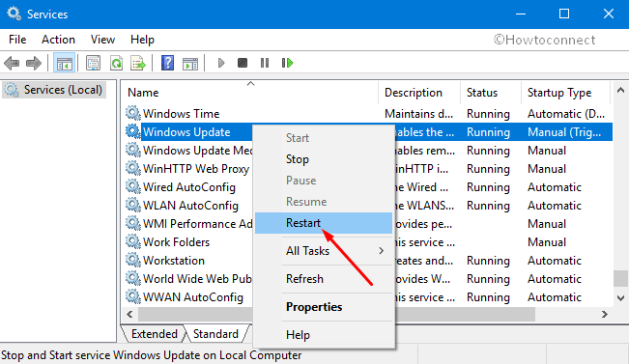Click gear icon beside Windows Update Medic
The height and width of the screenshot is (364, 629).
coord(132,151)
